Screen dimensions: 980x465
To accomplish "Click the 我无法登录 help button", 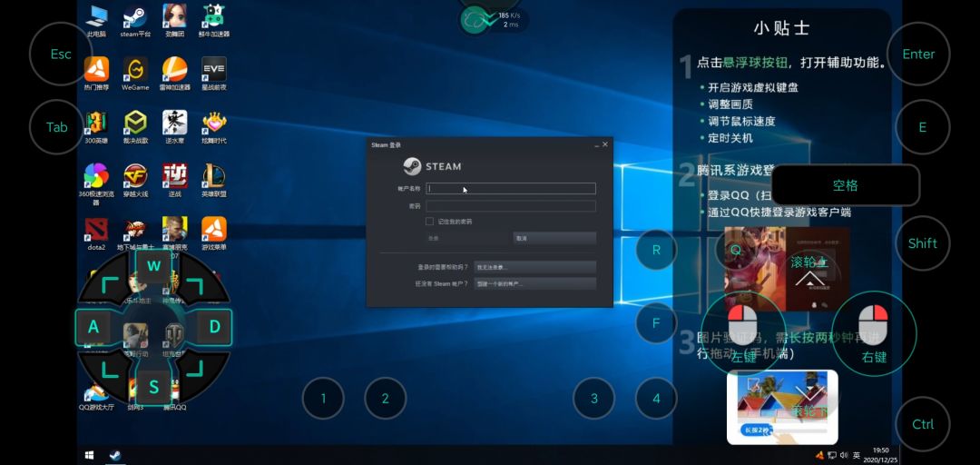I will tap(535, 267).
